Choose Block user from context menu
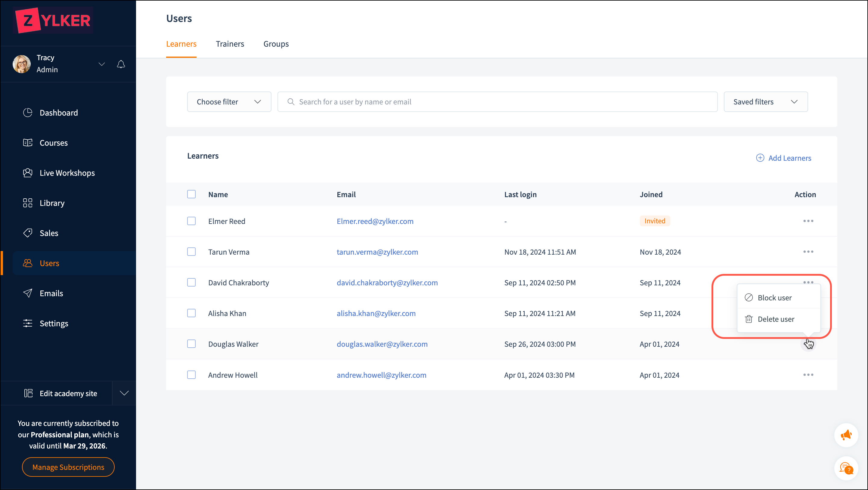This screenshot has width=868, height=490. (774, 298)
